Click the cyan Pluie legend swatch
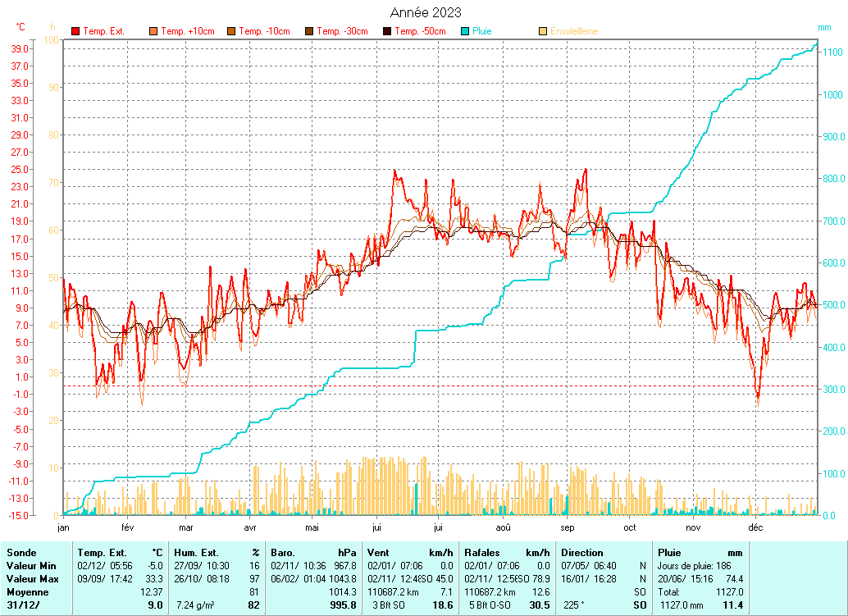Screen dimensions: 848x616 click(465, 32)
